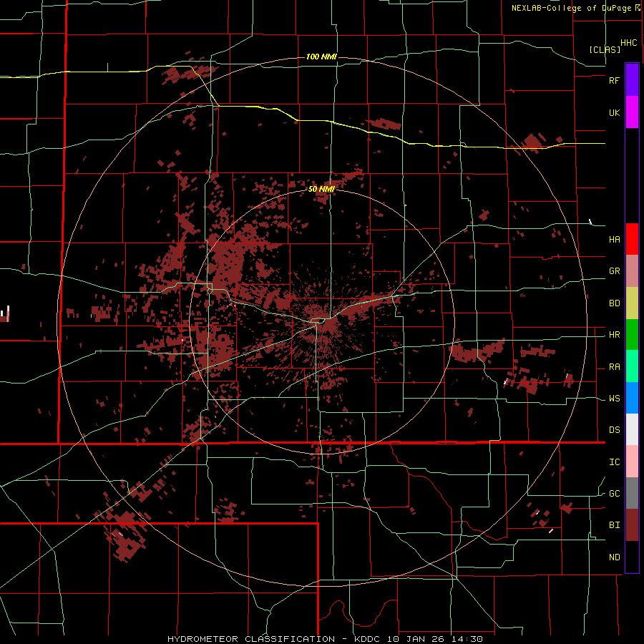Click the RF legend label text
This screenshot has height=644, width=644.
point(614,80)
